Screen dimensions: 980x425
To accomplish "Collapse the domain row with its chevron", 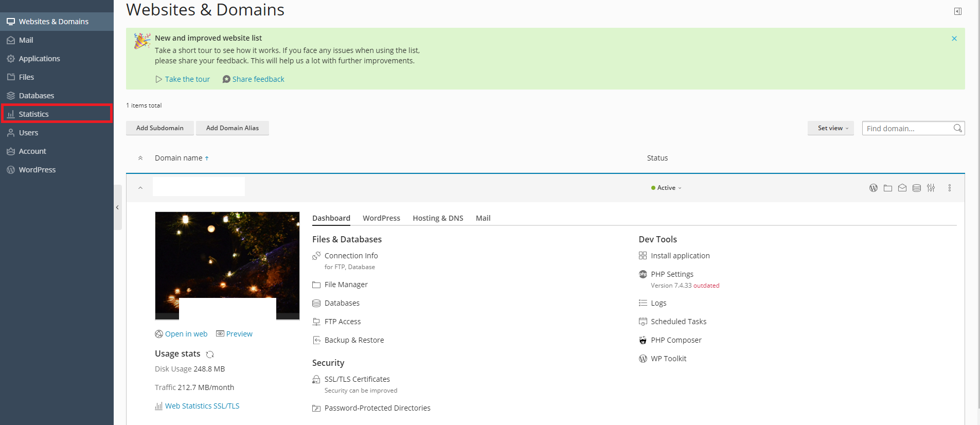I will 140,188.
